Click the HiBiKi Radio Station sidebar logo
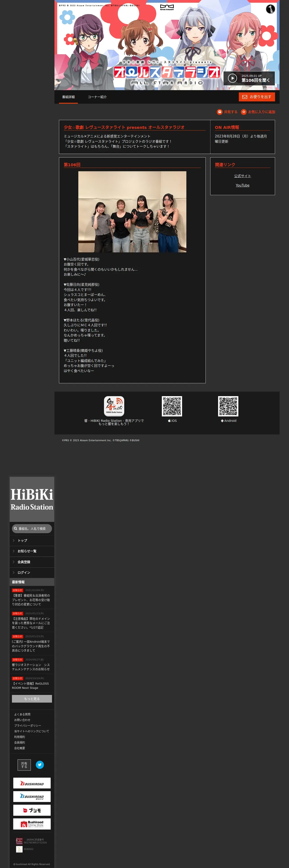 (32, 499)
